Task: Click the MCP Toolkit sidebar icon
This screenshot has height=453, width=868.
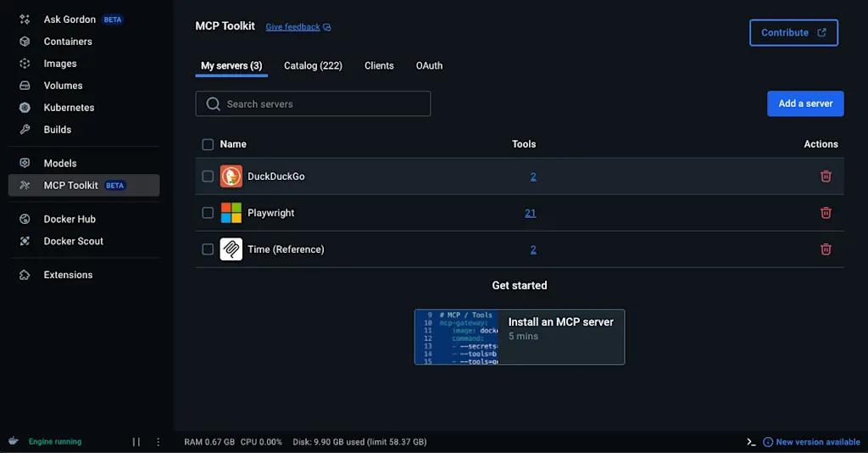Action: 25,186
